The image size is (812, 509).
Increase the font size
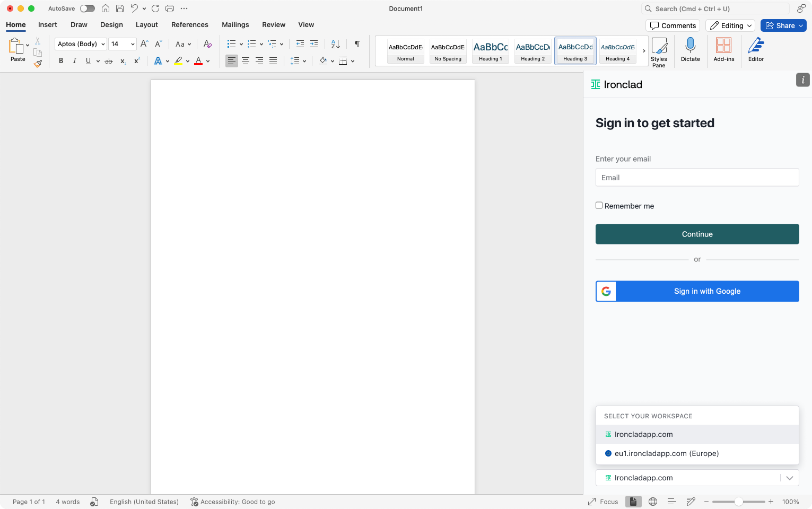coord(144,44)
